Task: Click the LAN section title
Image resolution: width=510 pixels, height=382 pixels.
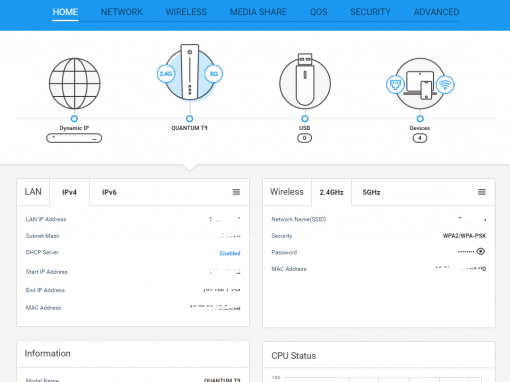Action: pos(33,192)
